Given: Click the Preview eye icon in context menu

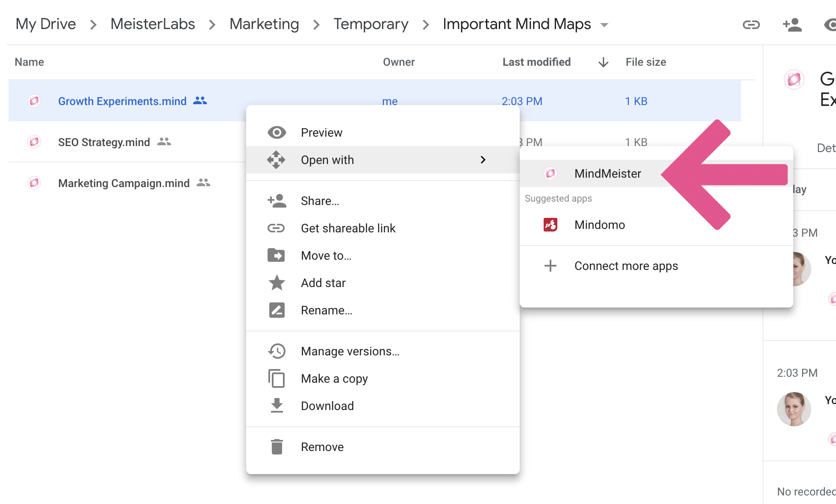Looking at the screenshot, I should coord(277,132).
